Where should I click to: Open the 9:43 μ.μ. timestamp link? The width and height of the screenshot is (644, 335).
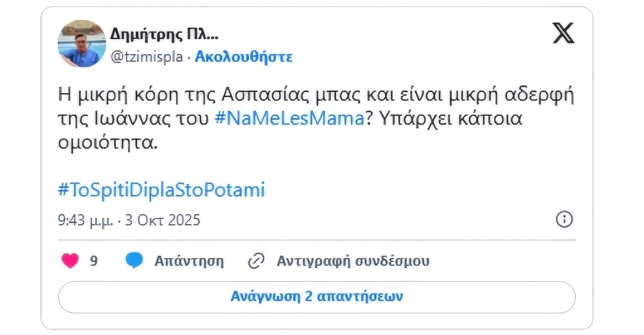point(85,220)
